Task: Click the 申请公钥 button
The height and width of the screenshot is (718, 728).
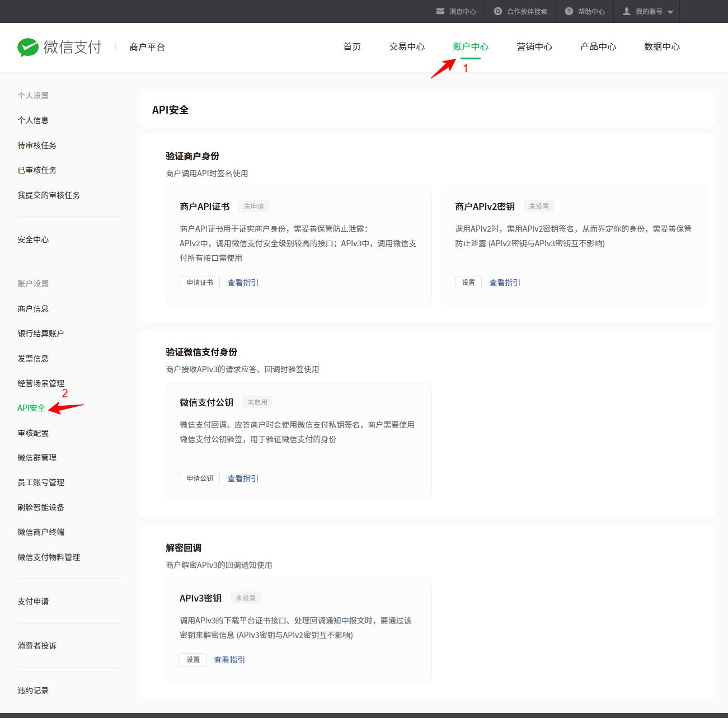Action: [200, 478]
